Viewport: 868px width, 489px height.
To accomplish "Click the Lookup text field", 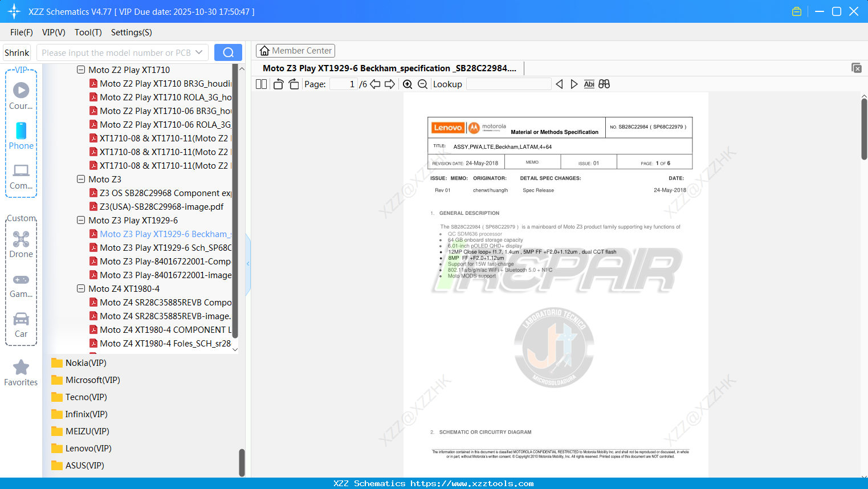I will tap(508, 84).
